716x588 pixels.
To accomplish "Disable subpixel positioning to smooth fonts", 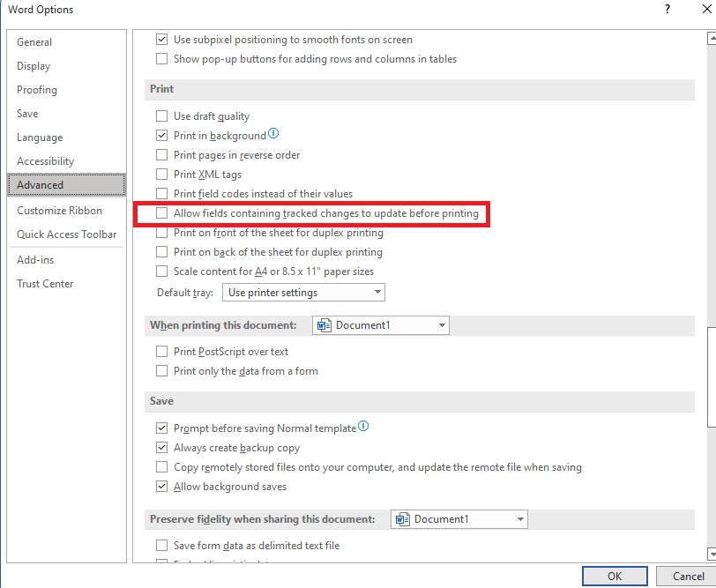I will pyautogui.click(x=161, y=39).
